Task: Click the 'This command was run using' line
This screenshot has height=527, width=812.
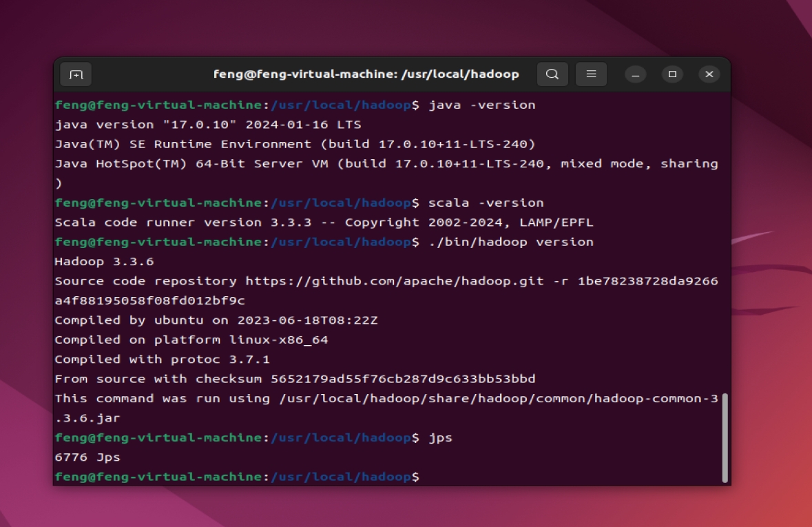Action: [386, 399]
